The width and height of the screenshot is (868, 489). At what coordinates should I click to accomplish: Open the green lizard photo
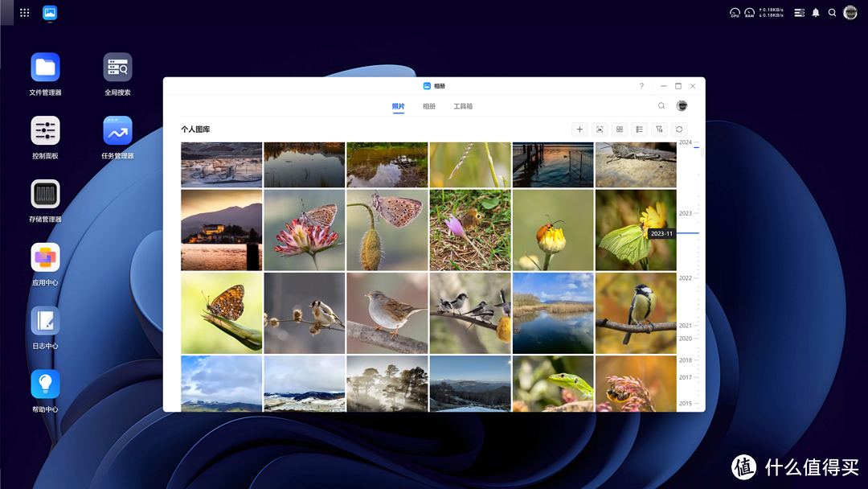point(553,383)
